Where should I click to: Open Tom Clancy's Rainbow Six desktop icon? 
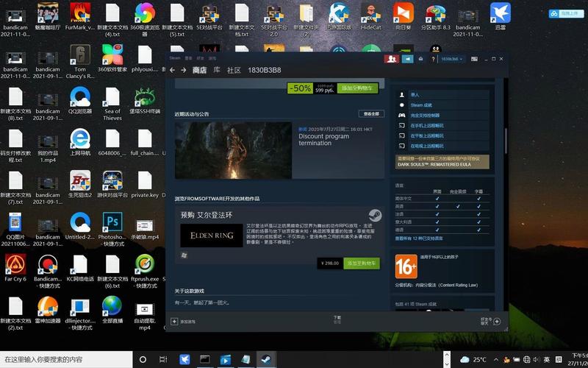click(x=80, y=62)
